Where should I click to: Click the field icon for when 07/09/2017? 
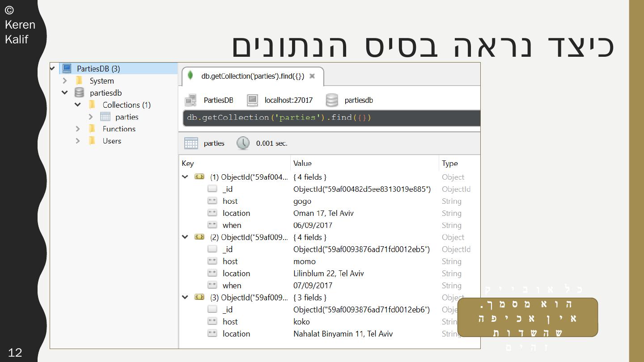point(212,286)
